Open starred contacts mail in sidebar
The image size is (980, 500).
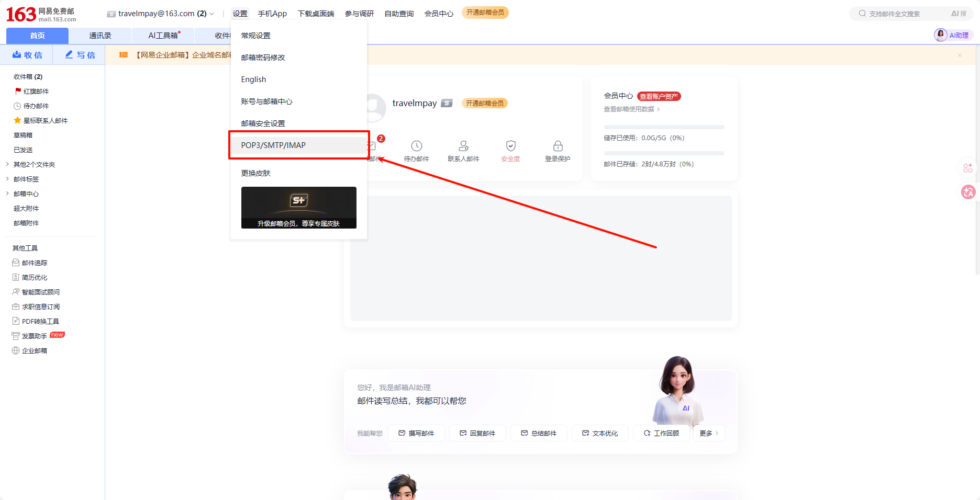coord(45,120)
